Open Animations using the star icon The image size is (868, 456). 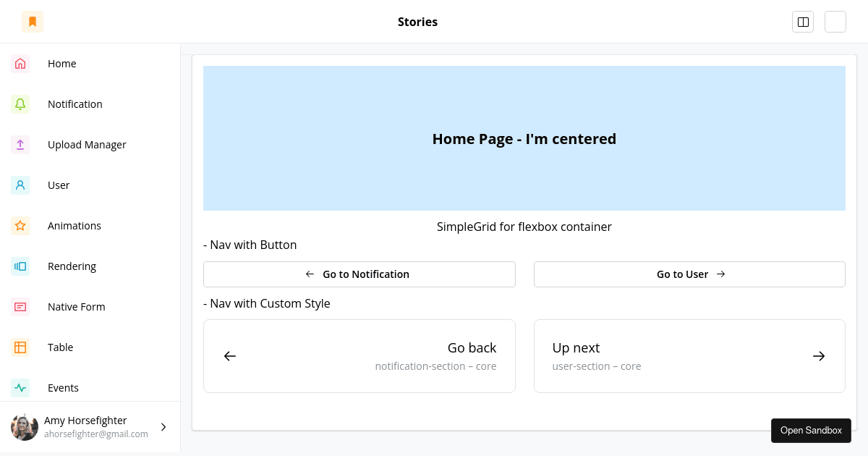pos(20,226)
